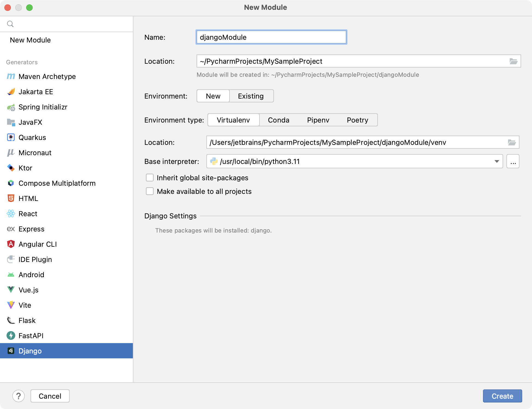
Task: Select the JavaFX folder icon
Action: tap(11, 122)
